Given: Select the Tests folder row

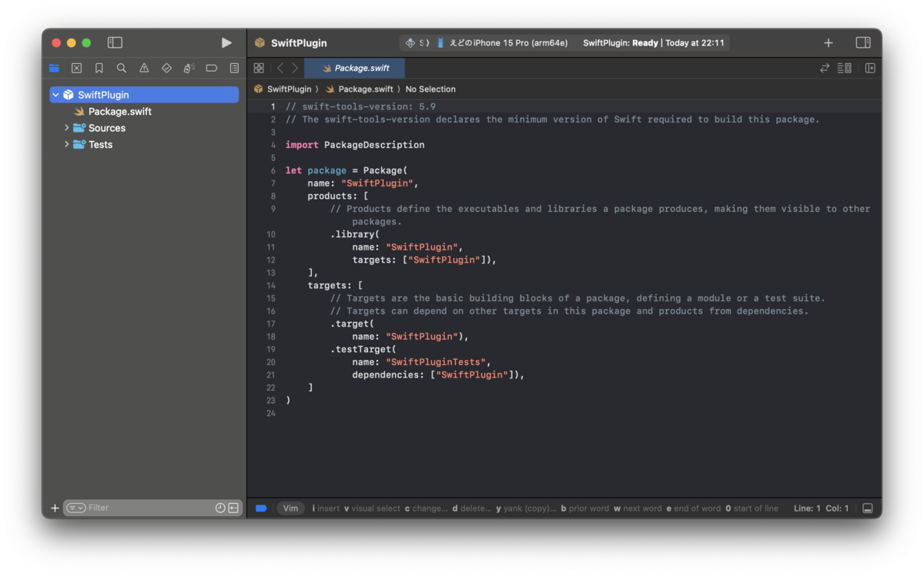Looking at the screenshot, I should (144, 144).
